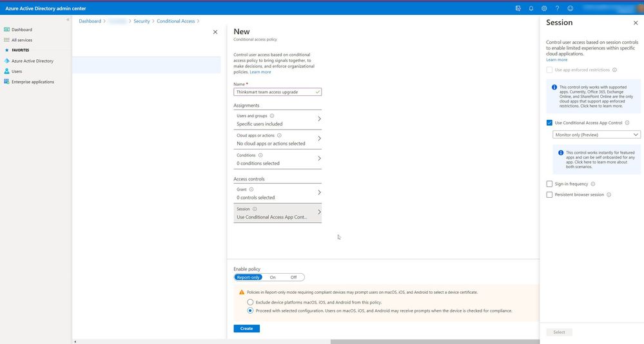
Task: Collapse the left sidebar chevron
Action: coord(68,20)
